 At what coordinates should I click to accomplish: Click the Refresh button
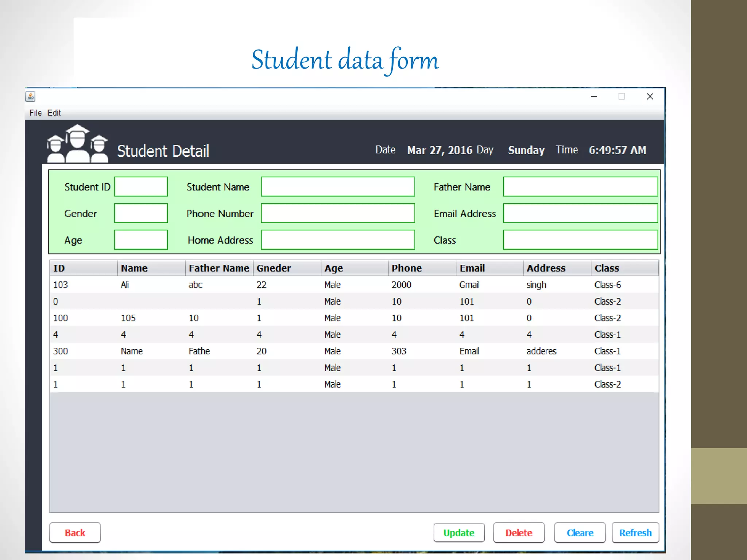(635, 533)
